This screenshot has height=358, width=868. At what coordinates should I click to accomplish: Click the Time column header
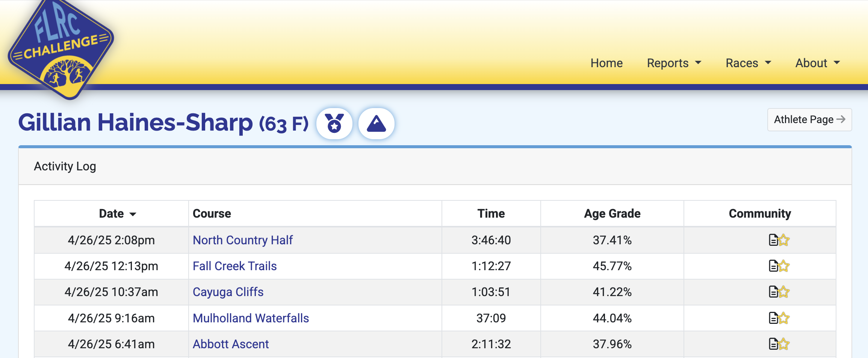click(x=491, y=214)
